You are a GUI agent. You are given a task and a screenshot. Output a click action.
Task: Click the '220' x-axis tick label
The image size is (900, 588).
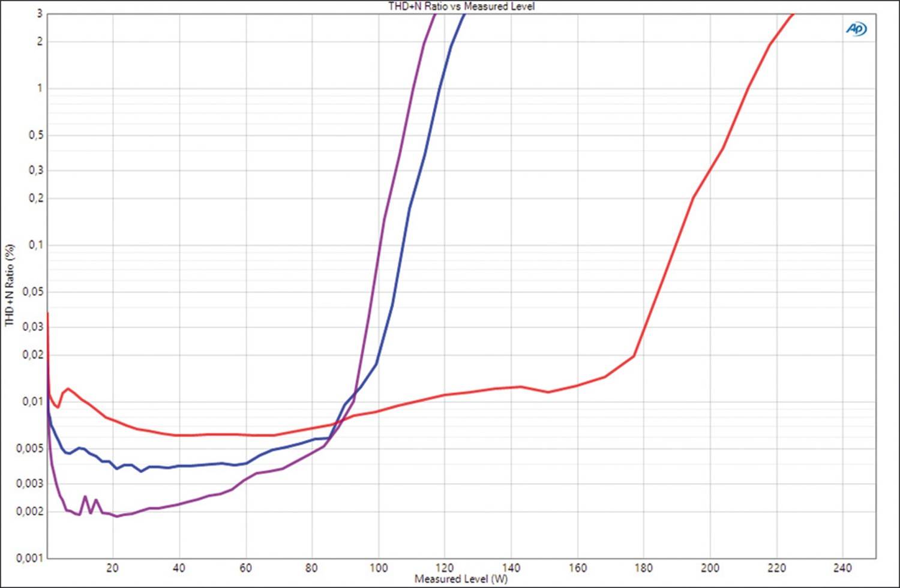(776, 568)
